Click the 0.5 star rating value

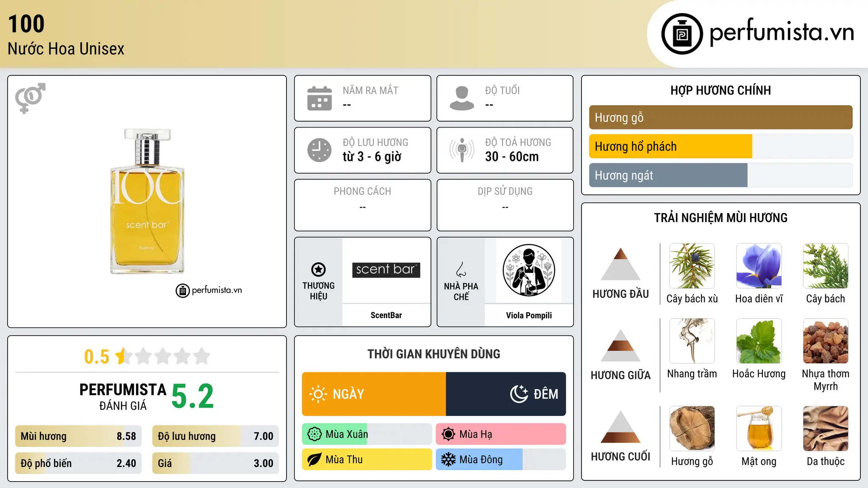click(97, 357)
